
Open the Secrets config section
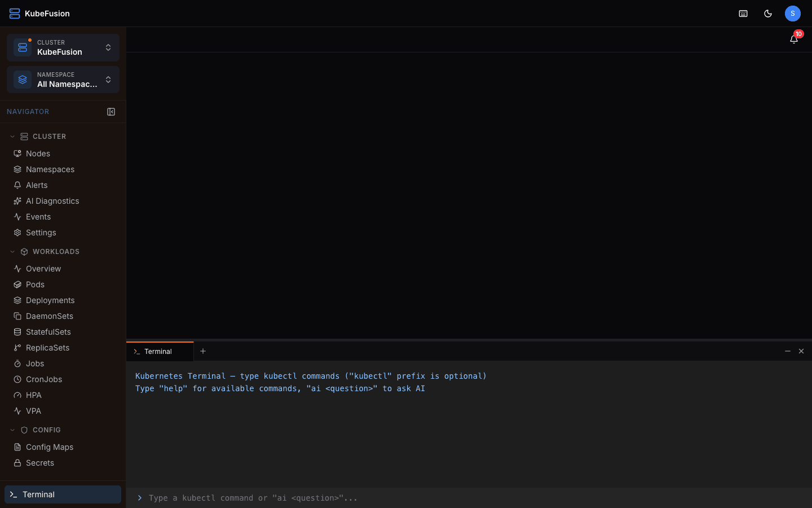click(x=41, y=462)
